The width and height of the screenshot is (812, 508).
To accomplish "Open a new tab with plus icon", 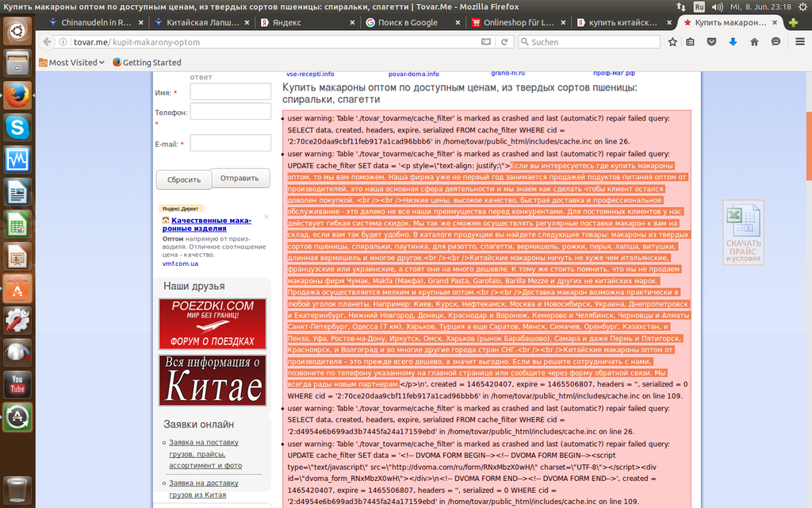I will tap(793, 22).
